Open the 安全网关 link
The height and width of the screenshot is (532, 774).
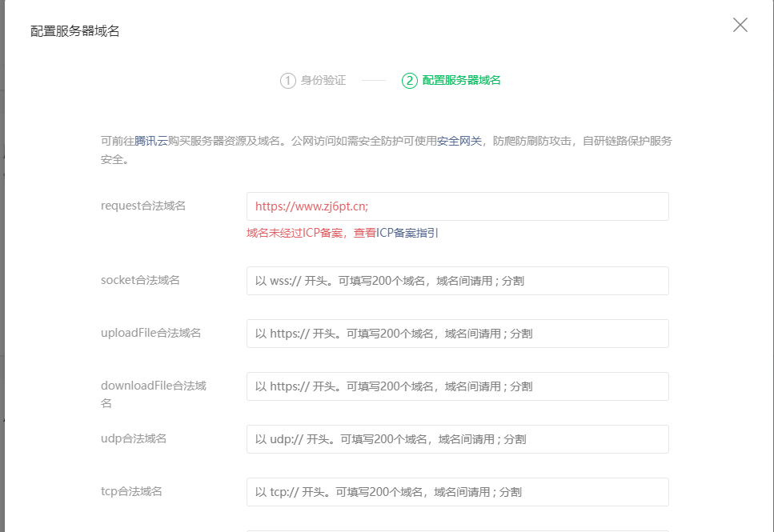[x=459, y=141]
